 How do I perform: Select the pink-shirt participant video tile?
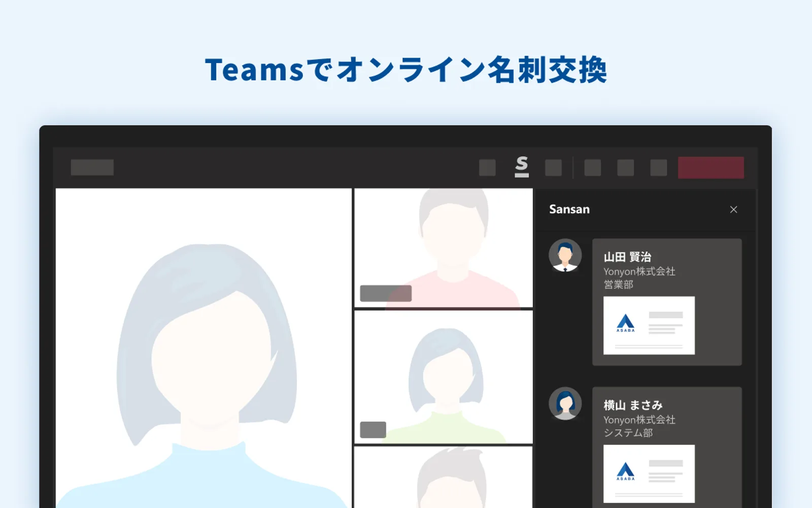coord(444,248)
